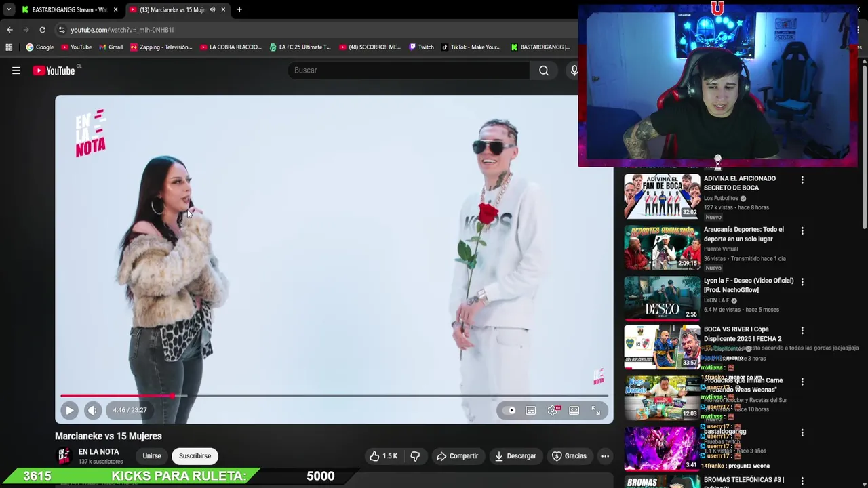868x488 pixels.
Task: Mute the tab using its speaker icon
Action: click(212, 9)
